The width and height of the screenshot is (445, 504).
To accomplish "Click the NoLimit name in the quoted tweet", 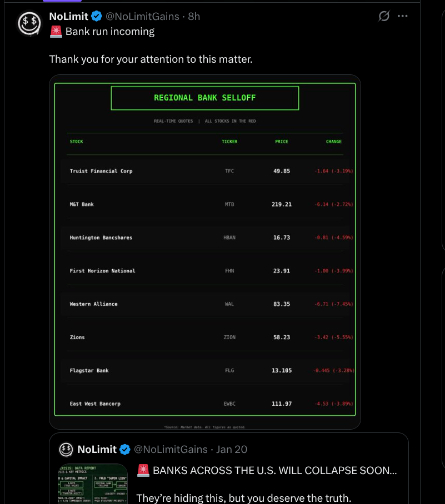I will (97, 449).
